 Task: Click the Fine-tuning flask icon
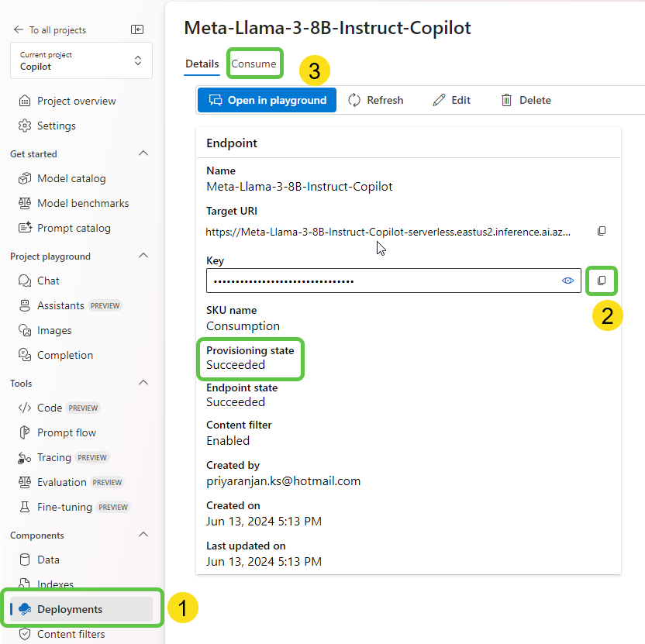tap(25, 507)
